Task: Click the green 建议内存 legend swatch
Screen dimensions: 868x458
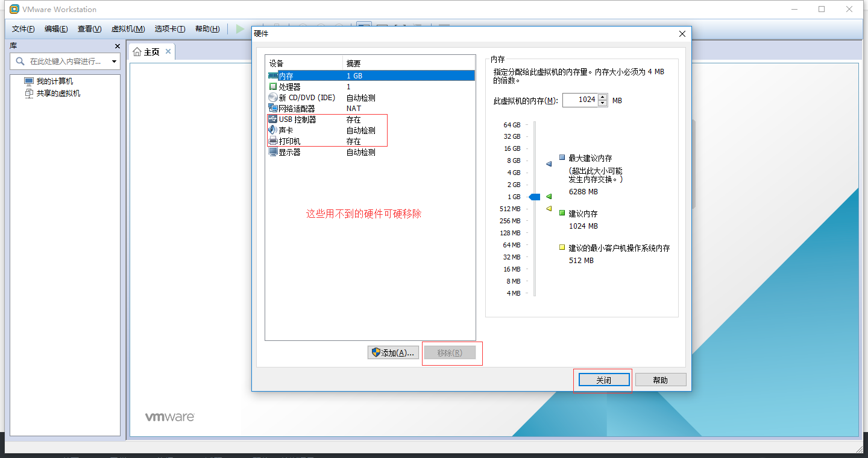Action: click(562, 213)
